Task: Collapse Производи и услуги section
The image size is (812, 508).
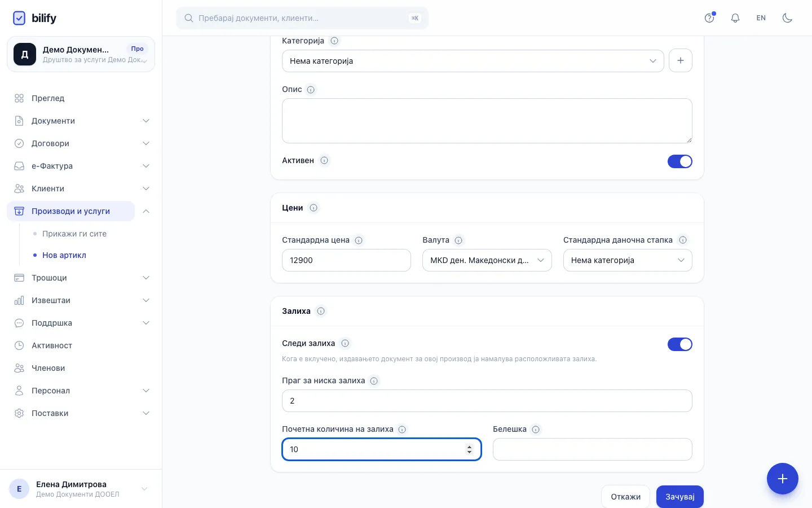Action: point(146,211)
